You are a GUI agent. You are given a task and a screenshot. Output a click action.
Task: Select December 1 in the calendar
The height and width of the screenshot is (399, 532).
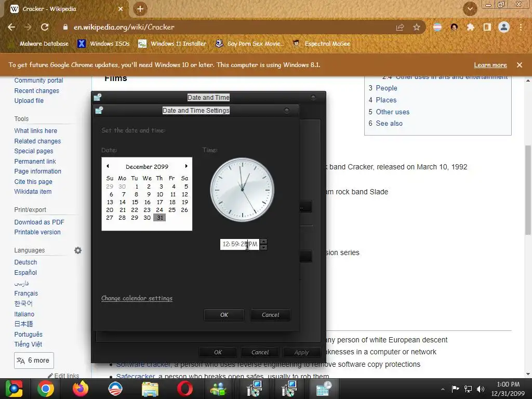click(x=137, y=187)
